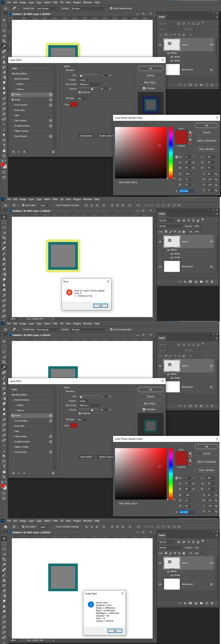Open Image menu in Error-dialog window

click(23, 199)
